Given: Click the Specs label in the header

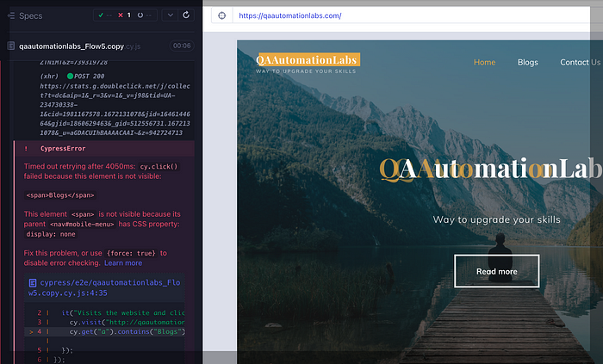Looking at the screenshot, I should click(x=31, y=15).
